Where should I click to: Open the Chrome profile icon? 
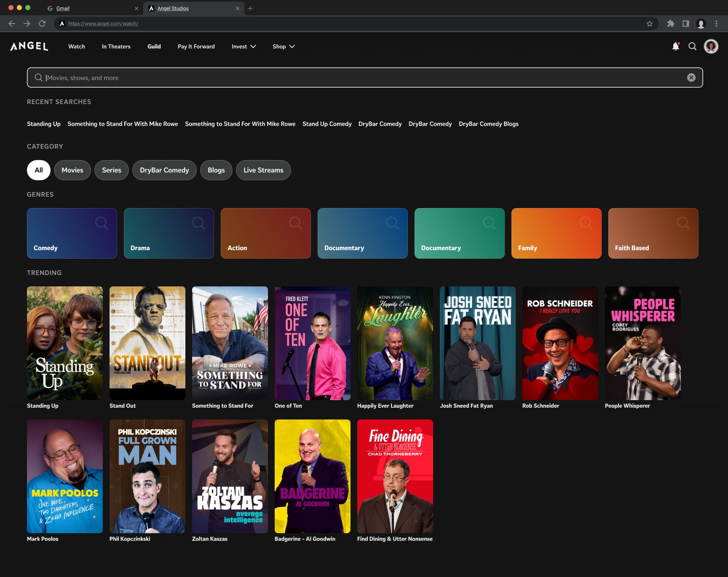[701, 24]
